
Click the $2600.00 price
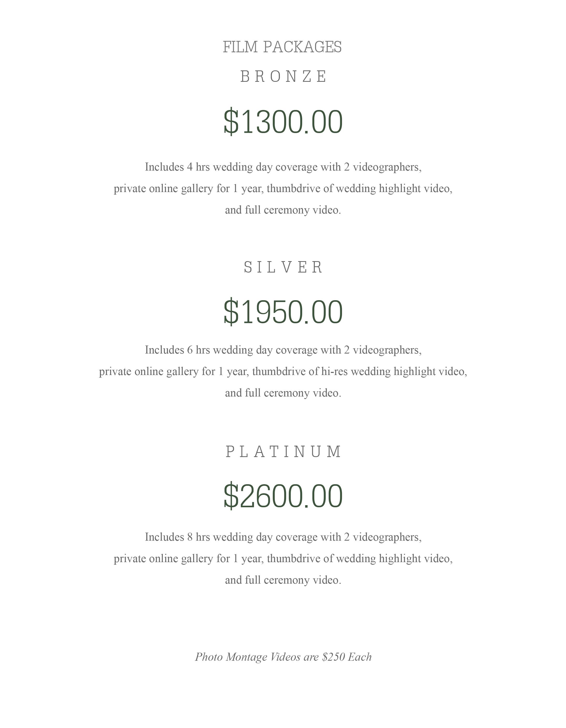[x=283, y=496]
